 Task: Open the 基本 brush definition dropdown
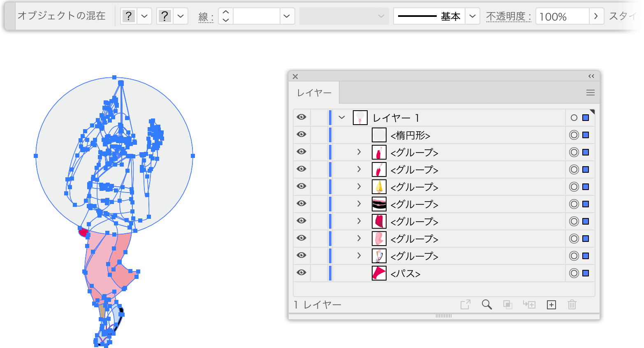(x=473, y=16)
